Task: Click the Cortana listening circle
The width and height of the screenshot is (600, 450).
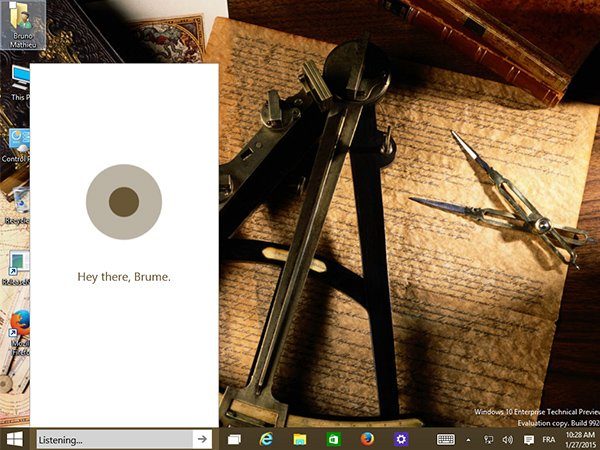Action: click(124, 202)
